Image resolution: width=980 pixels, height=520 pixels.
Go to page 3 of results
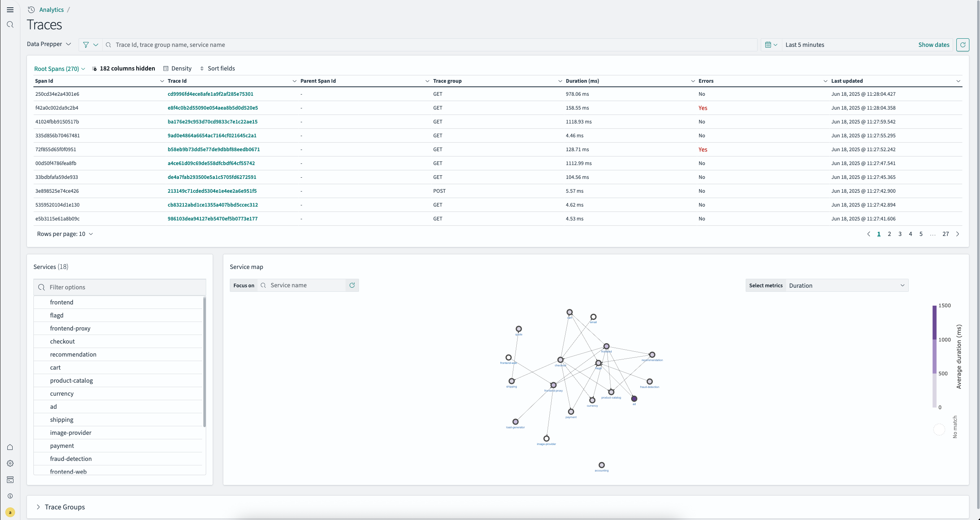point(900,234)
